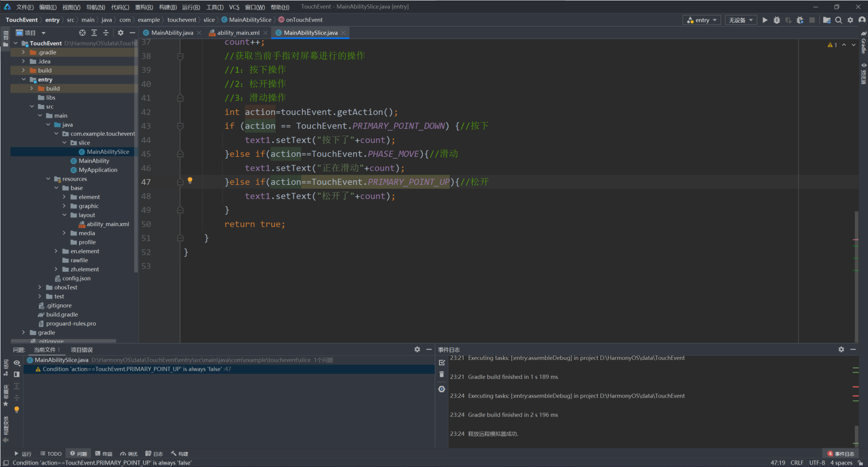Open the 运行 tool window button
This screenshot has height=467, width=868.
[23, 453]
